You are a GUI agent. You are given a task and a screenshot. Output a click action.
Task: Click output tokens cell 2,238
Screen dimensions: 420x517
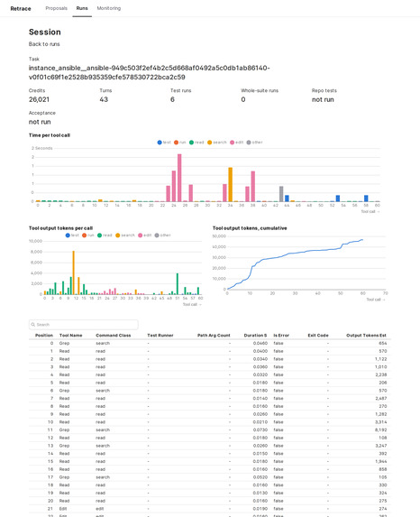(381, 374)
